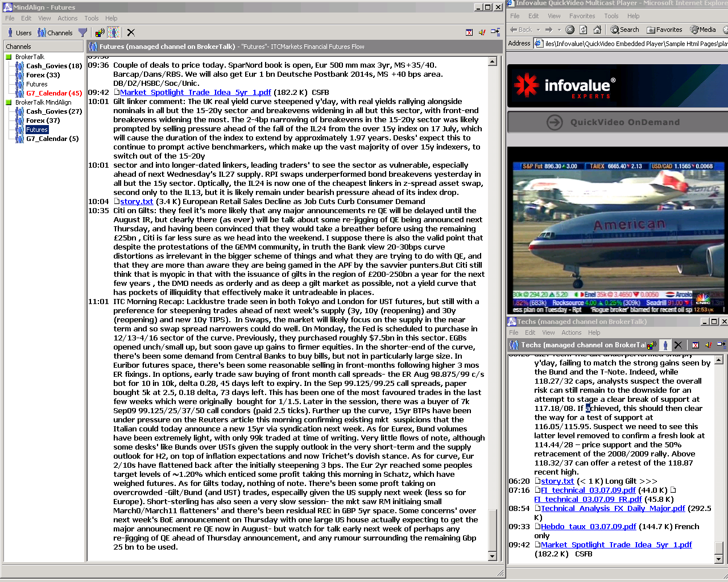This screenshot has height=582, width=728.
Task: Select highlighted Futures channel under BrokerTalk MindAlign
Action: (x=37, y=130)
